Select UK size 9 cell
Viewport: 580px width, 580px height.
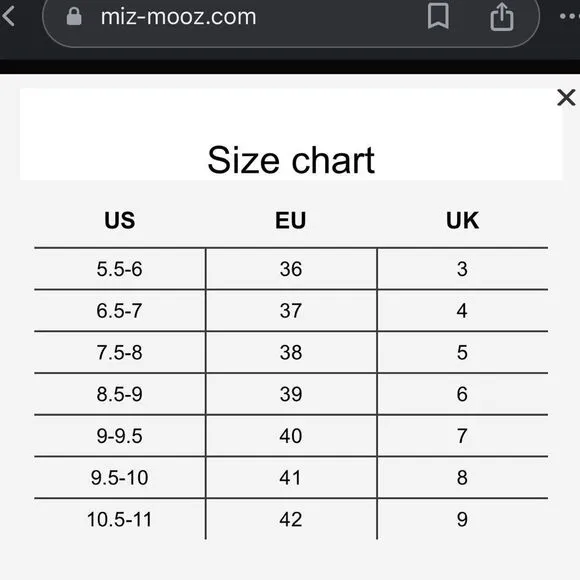click(x=462, y=520)
